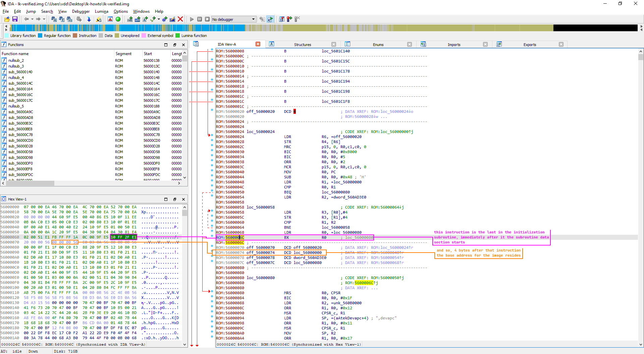Click the blue down arrow jump icon
Viewport: 644px width, 354px height.
coord(89,19)
